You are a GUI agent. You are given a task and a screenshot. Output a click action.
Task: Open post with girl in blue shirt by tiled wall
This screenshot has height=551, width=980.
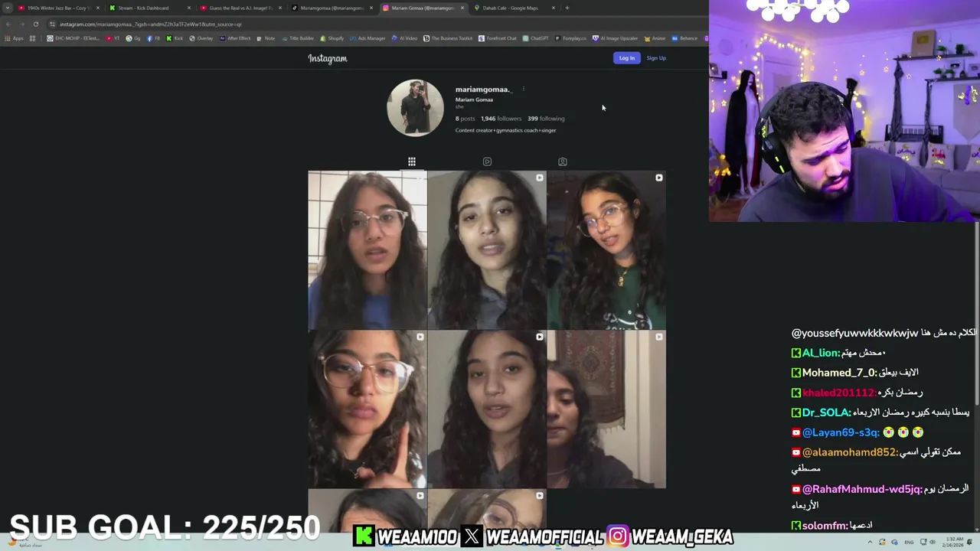tap(367, 250)
